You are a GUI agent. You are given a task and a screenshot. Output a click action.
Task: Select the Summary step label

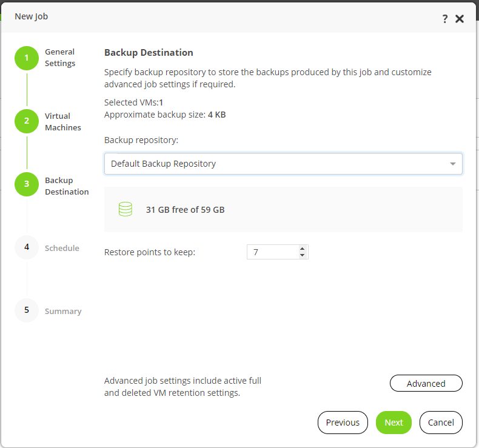(x=63, y=311)
